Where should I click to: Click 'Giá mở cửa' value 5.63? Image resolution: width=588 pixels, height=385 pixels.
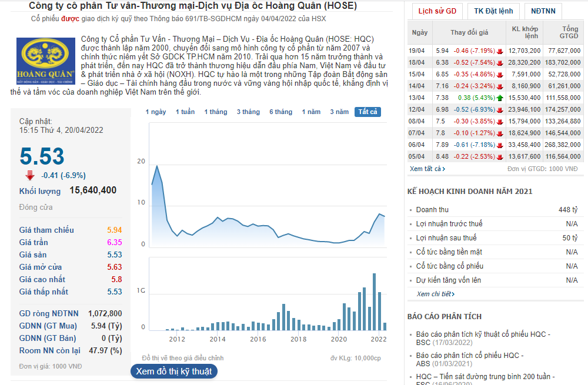115,267
